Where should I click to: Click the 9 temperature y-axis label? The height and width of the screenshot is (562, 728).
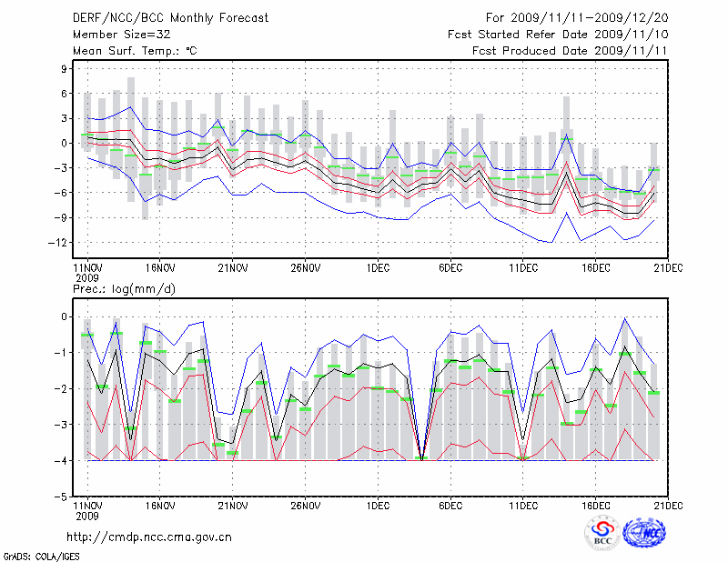[x=66, y=68]
